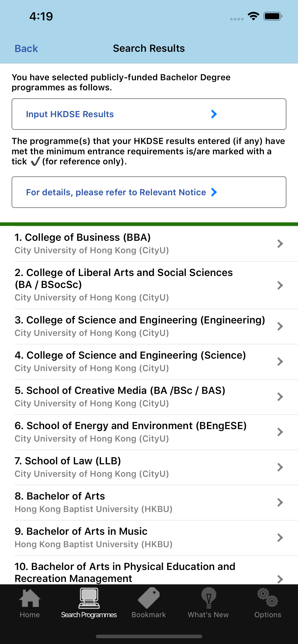Viewport: 298px width, 644px height.
Task: Tap the Wi-Fi status icon
Action: (253, 17)
